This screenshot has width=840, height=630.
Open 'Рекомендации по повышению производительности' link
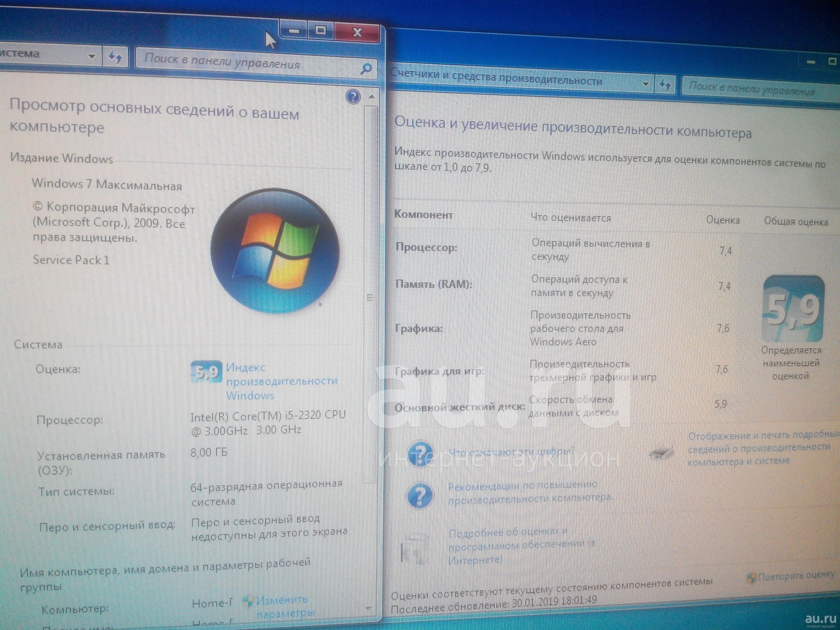point(530,492)
